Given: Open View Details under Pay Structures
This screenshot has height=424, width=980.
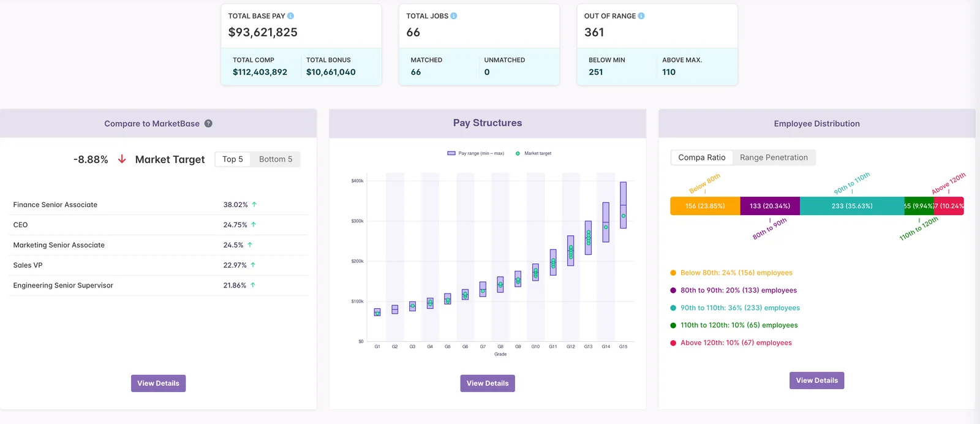Looking at the screenshot, I should (x=488, y=384).
